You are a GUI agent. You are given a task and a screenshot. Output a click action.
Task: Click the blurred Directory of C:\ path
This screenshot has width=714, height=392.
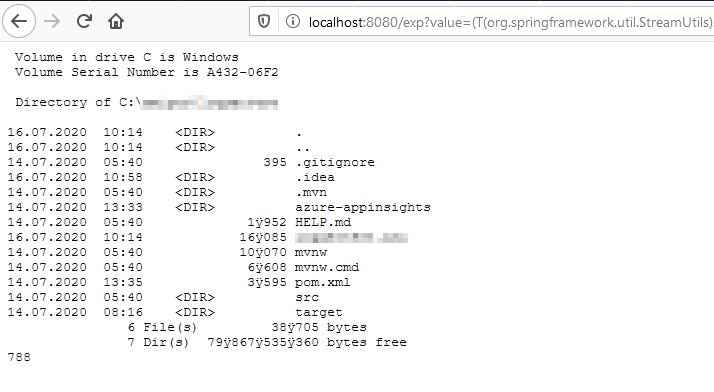(x=208, y=102)
